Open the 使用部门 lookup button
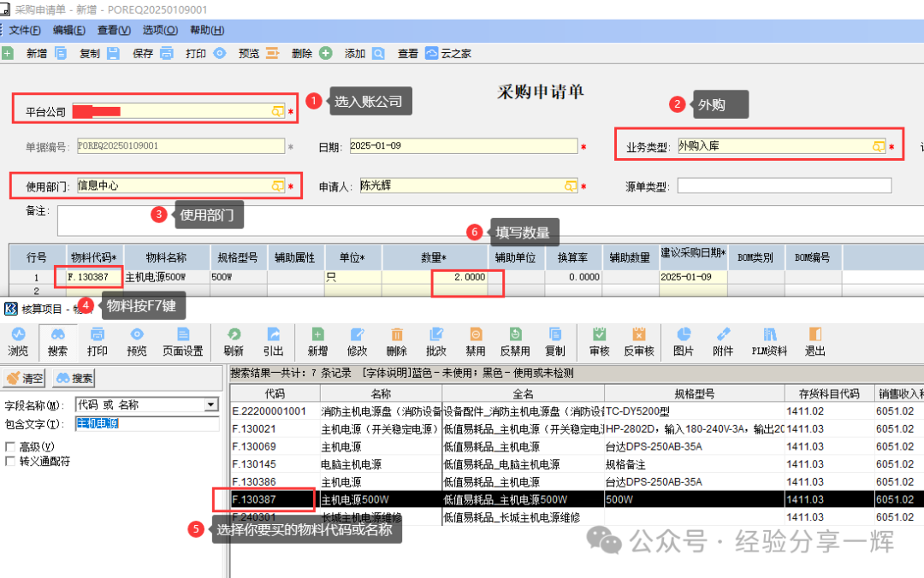The width and height of the screenshot is (924, 578). coord(277,185)
